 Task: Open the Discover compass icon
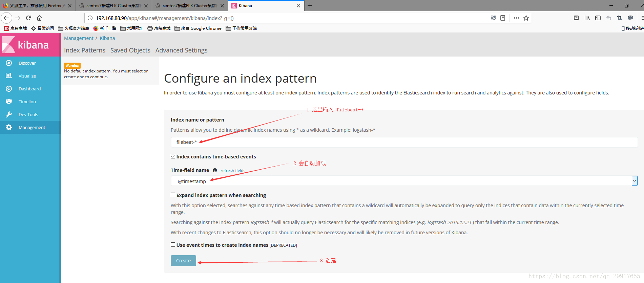pyautogui.click(x=9, y=63)
